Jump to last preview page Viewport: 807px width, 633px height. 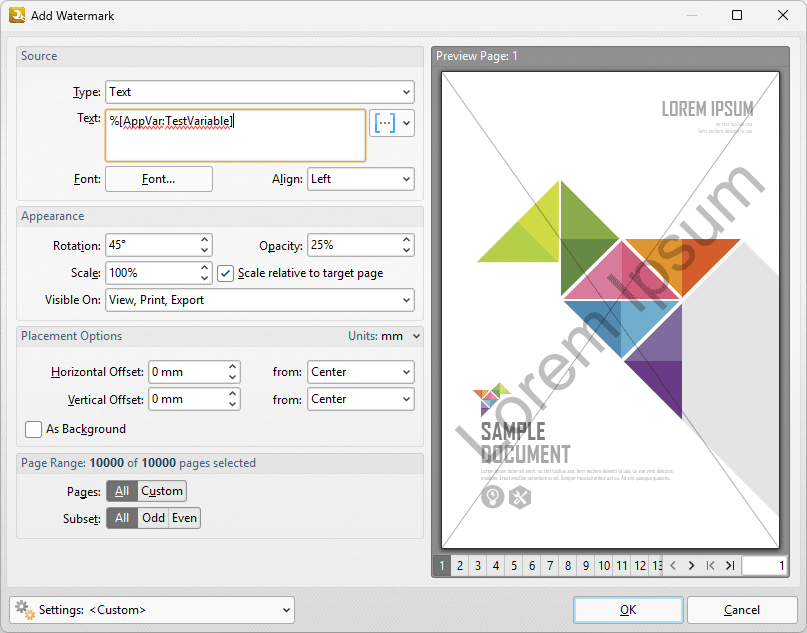click(x=729, y=566)
